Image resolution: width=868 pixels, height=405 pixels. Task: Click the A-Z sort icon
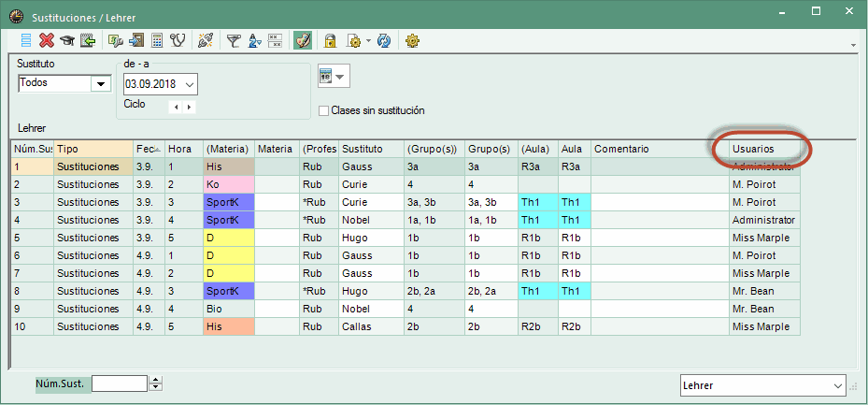[x=255, y=40]
